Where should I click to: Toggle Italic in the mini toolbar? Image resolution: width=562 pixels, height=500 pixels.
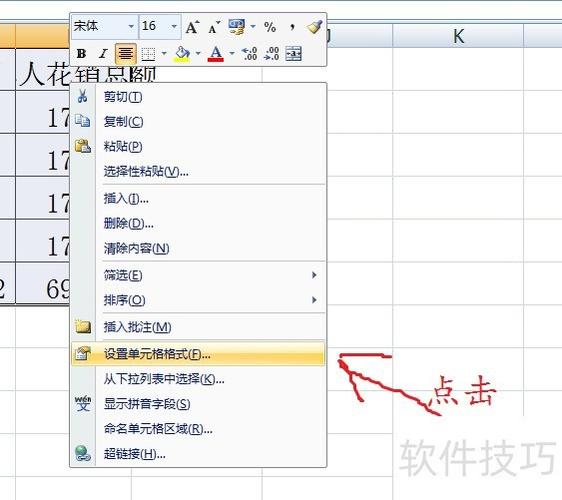[x=103, y=54]
